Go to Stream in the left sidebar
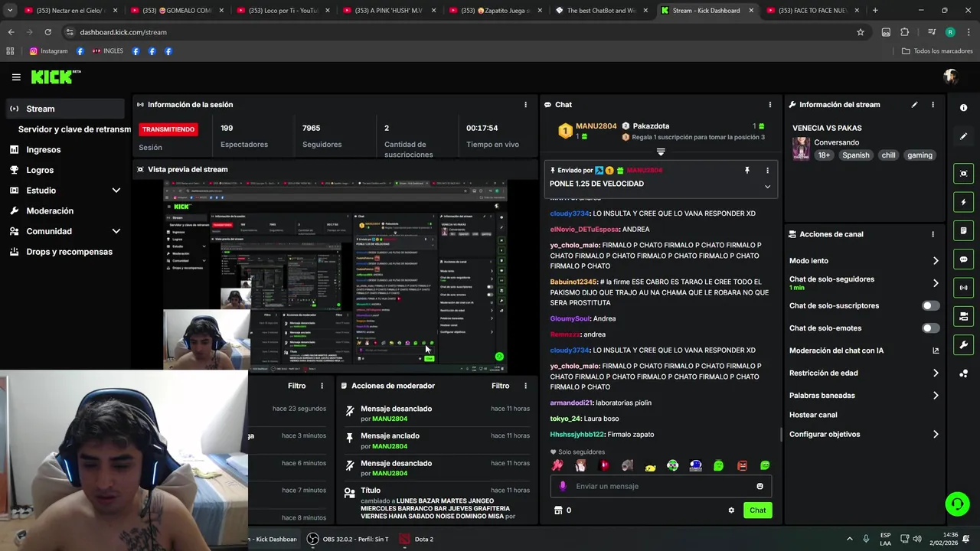The image size is (980, 551). click(66, 109)
